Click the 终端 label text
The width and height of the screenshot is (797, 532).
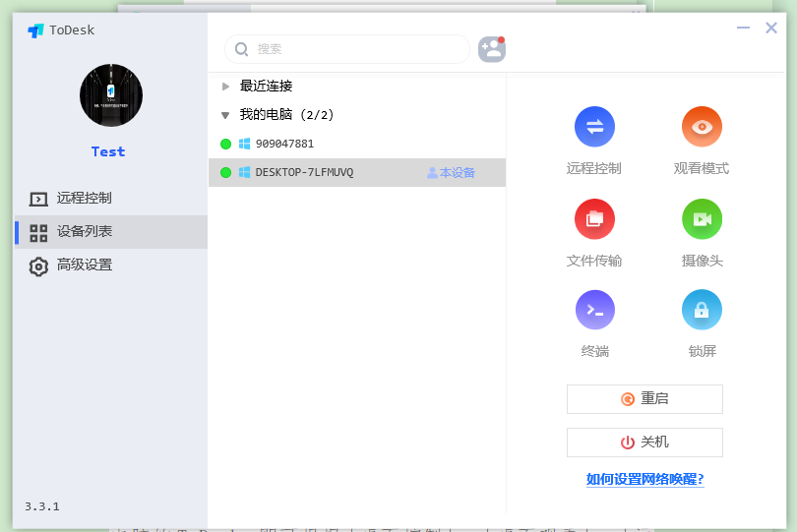[x=594, y=351]
